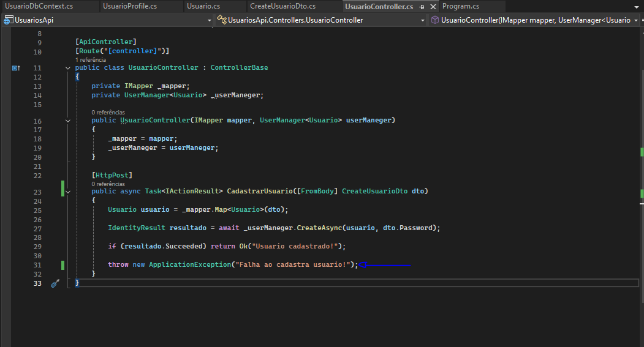
Task: Place cursor at end of line 31 throw statement
Action: coord(358,264)
